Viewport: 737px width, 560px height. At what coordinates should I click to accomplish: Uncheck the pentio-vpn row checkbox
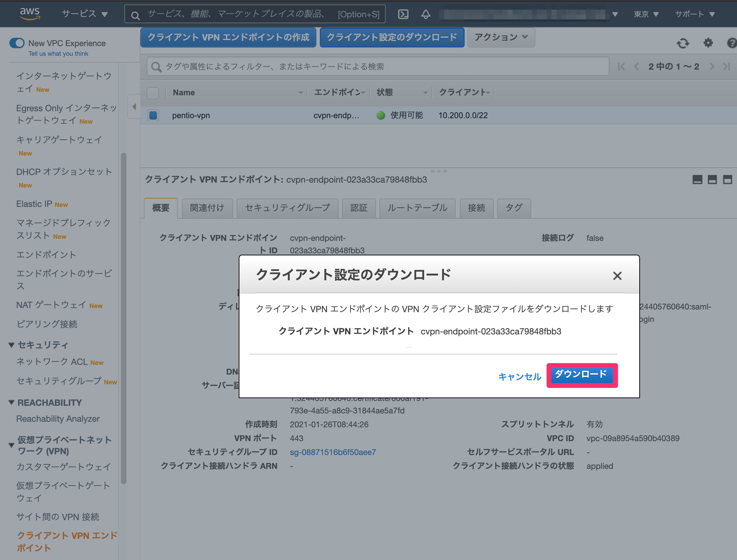tap(153, 115)
